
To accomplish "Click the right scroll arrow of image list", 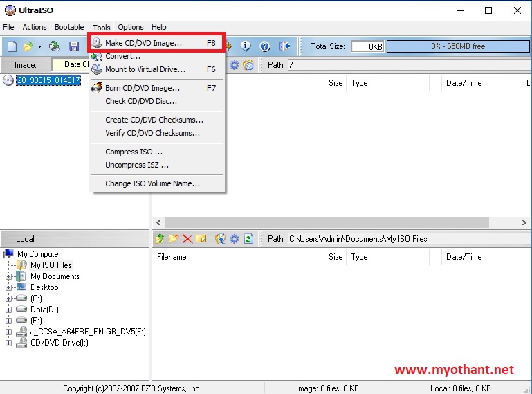I will [524, 222].
